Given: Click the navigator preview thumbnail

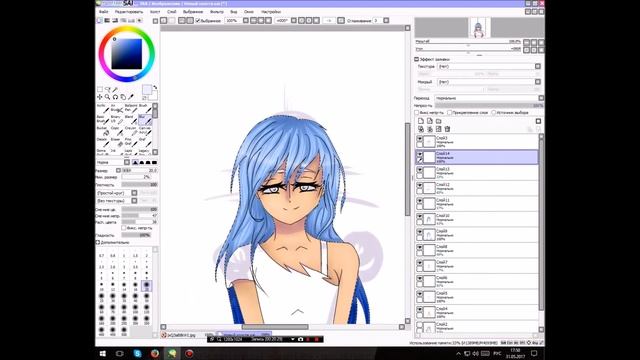Looking at the screenshot, I should pos(479,28).
